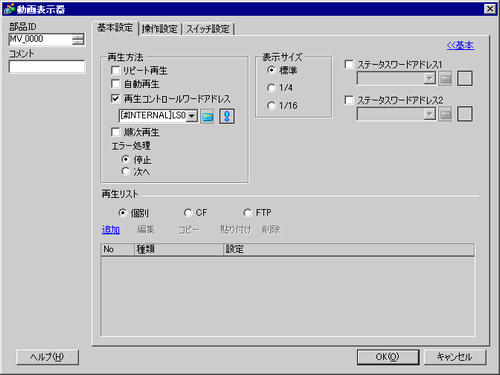The height and width of the screenshot is (375, 500).
Task: Click the blue device monitor icon beside INTERNAL address
Action: pos(227,116)
